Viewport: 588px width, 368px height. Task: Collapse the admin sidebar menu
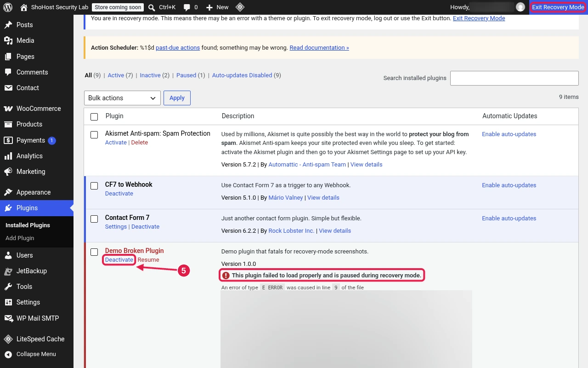click(x=30, y=354)
